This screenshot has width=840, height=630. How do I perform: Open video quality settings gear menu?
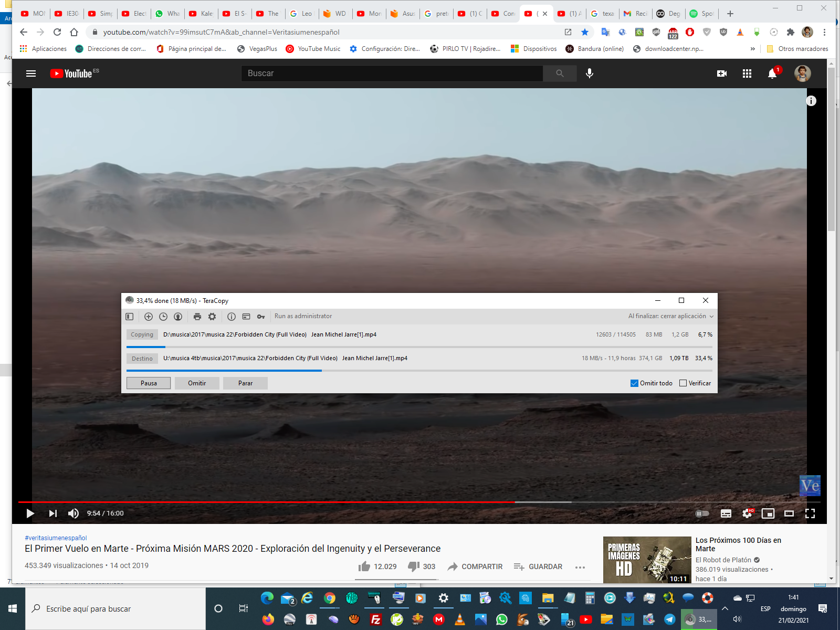747,513
